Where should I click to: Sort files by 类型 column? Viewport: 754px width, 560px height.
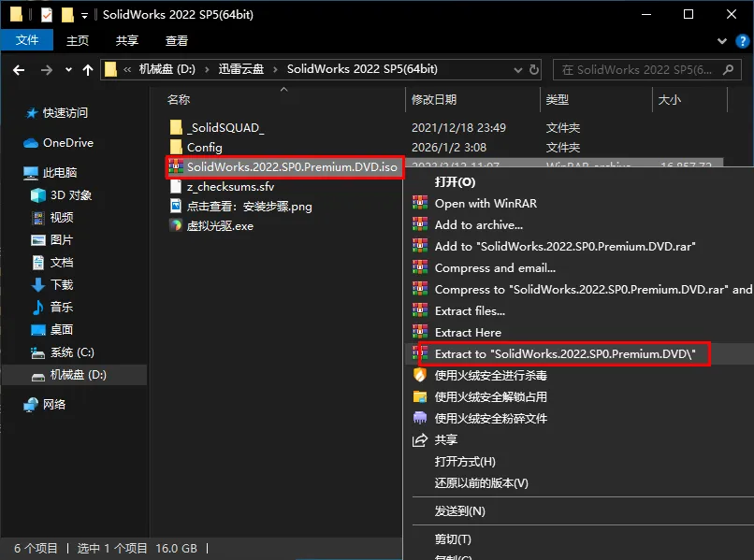pyautogui.click(x=558, y=99)
